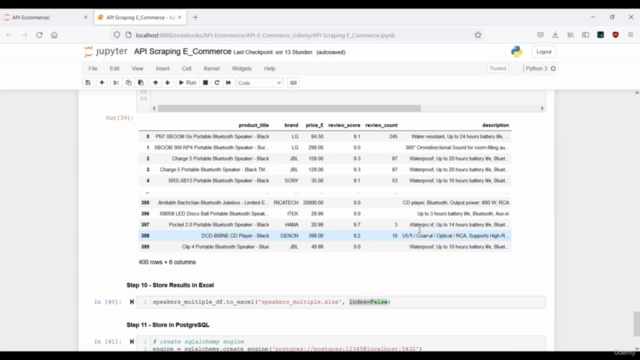Open browser downloads icon
Viewport: 640px width, 360px height.
(555, 35)
